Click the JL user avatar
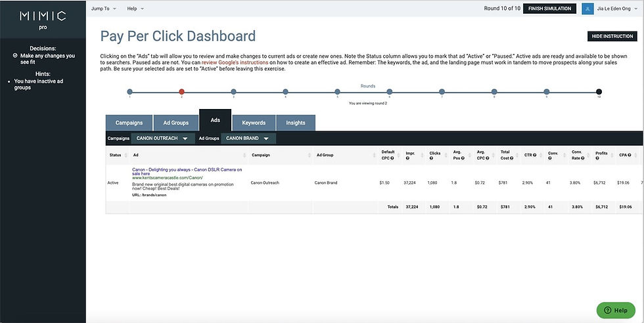The width and height of the screenshot is (644, 323). coord(587,9)
